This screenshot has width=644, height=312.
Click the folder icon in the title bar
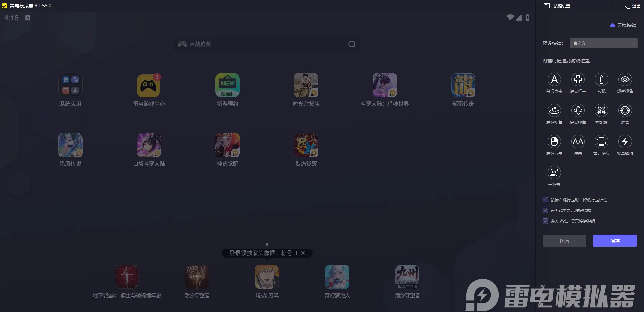[615, 6]
